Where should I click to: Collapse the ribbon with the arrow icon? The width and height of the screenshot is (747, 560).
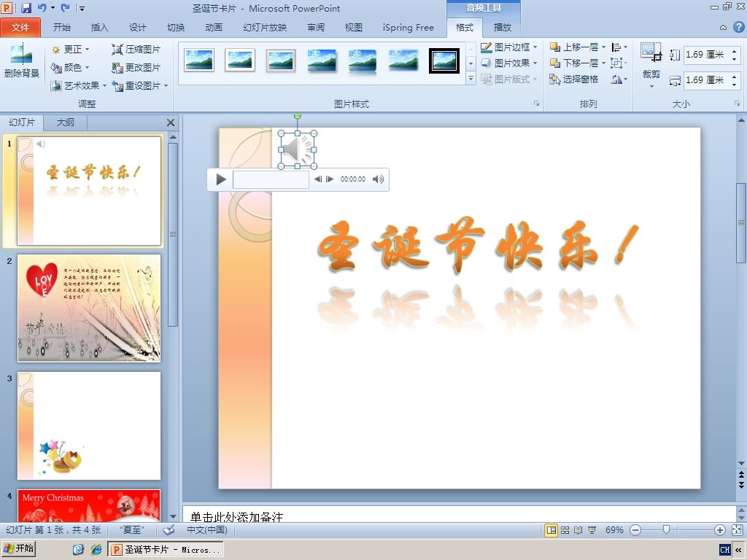coord(723,28)
